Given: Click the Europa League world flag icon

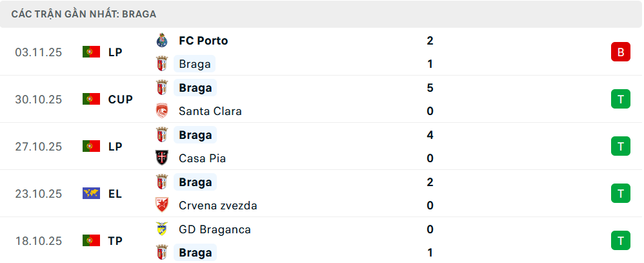Looking at the screenshot, I should tap(91, 194).
